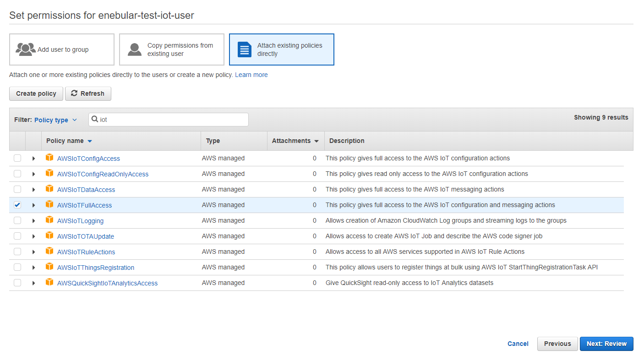Expand the AWSIoTOTAUpdate row arrow
Screen dimensions: 644x356
[33, 236]
